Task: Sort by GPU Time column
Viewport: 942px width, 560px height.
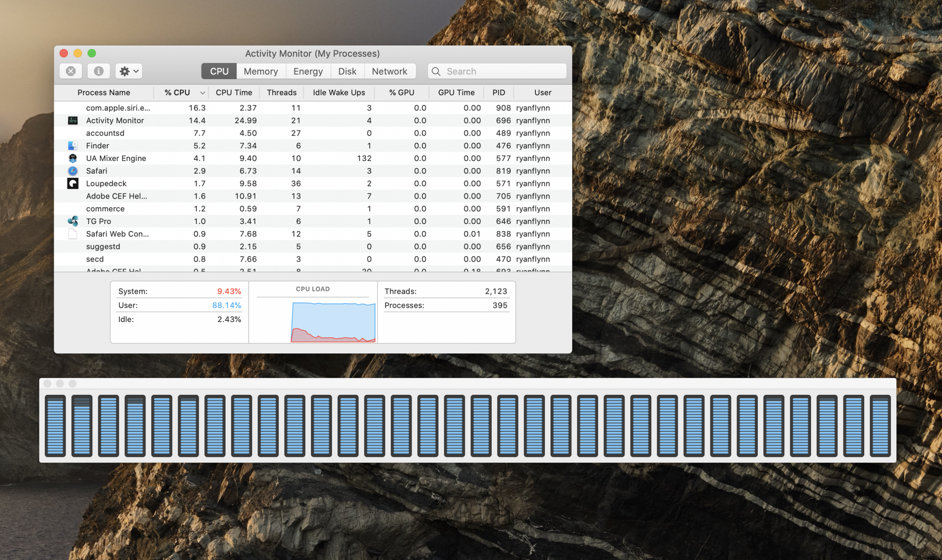Action: point(456,93)
